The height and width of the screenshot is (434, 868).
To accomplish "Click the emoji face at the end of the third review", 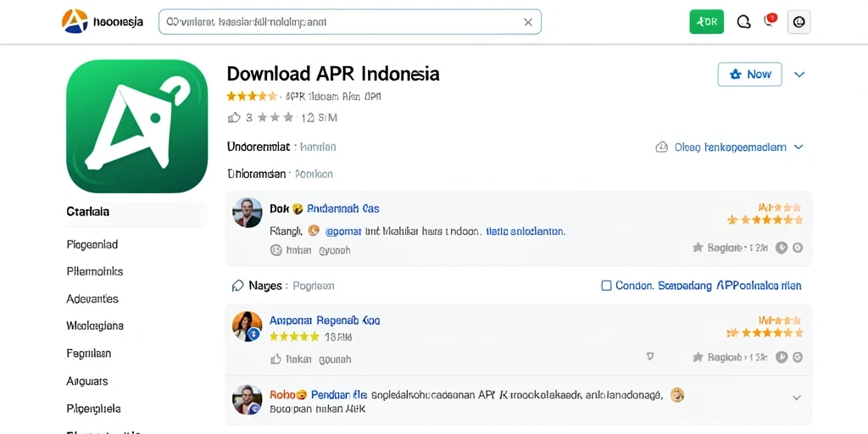I will pos(676,395).
